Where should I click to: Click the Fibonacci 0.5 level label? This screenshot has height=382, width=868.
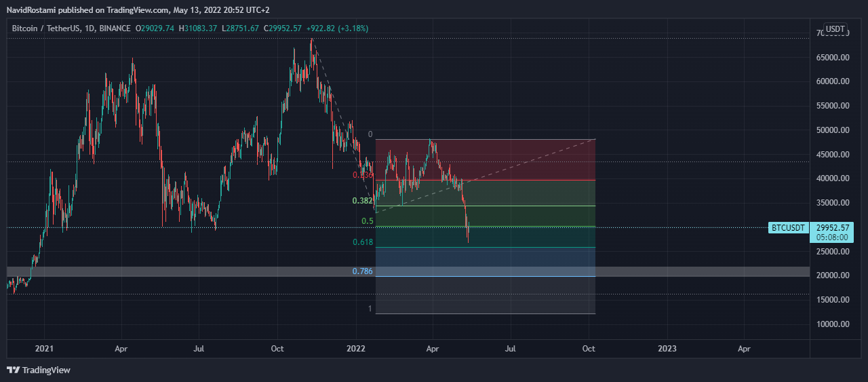[368, 221]
